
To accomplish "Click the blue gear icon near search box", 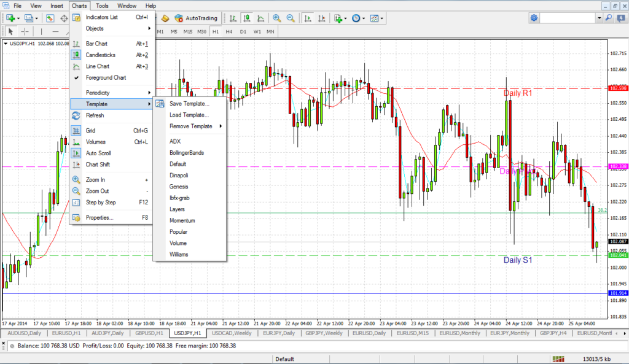I will click(x=534, y=18).
